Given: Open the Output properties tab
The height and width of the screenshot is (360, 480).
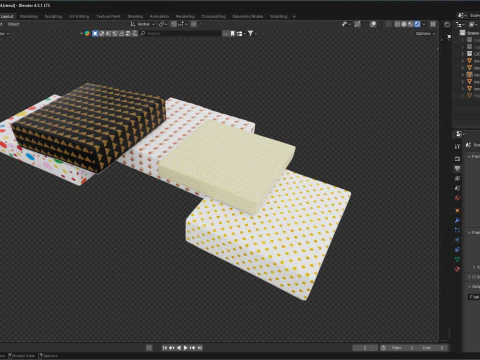Looking at the screenshot, I should (457, 169).
